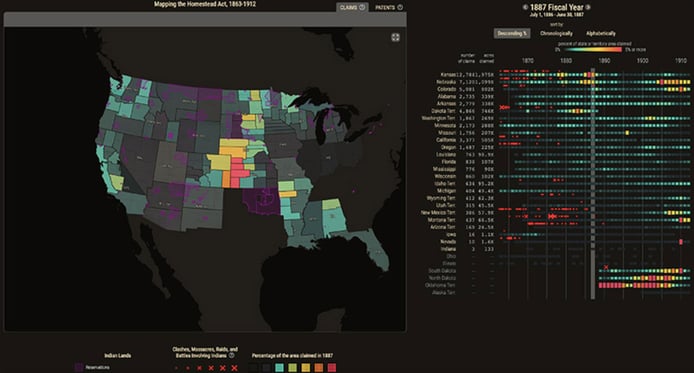Image resolution: width=694 pixels, height=373 pixels.
Task: Switch to the Claims view
Action: point(352,7)
